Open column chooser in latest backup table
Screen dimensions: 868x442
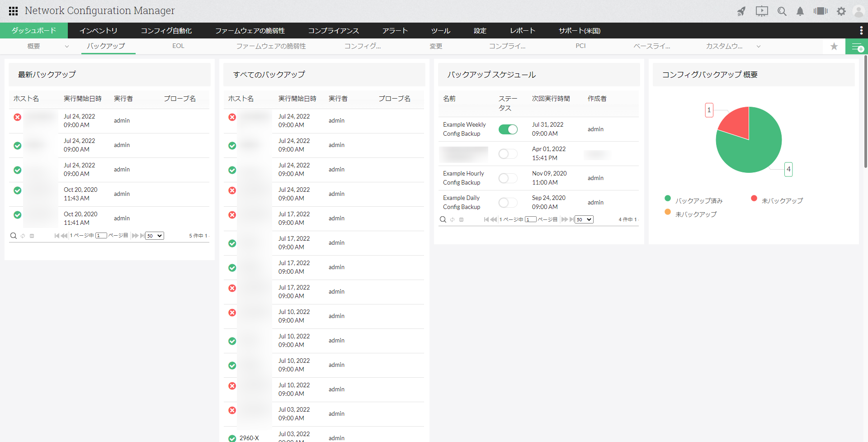(32, 236)
